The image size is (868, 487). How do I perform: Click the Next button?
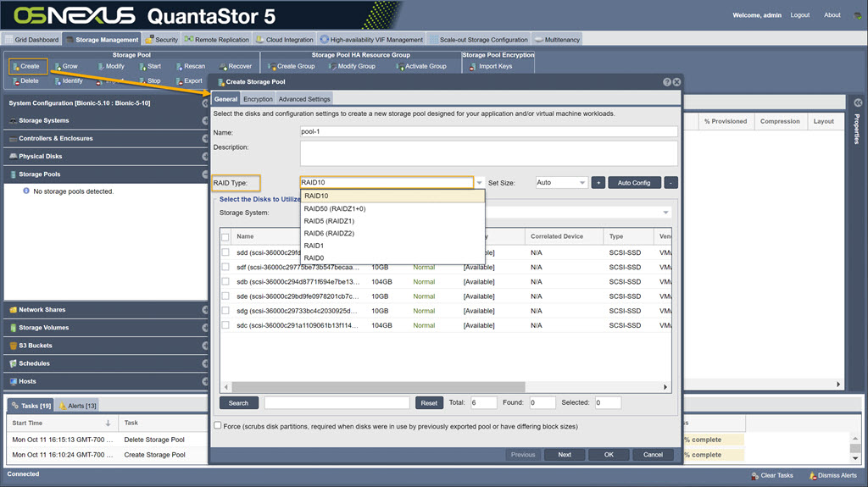pos(565,454)
